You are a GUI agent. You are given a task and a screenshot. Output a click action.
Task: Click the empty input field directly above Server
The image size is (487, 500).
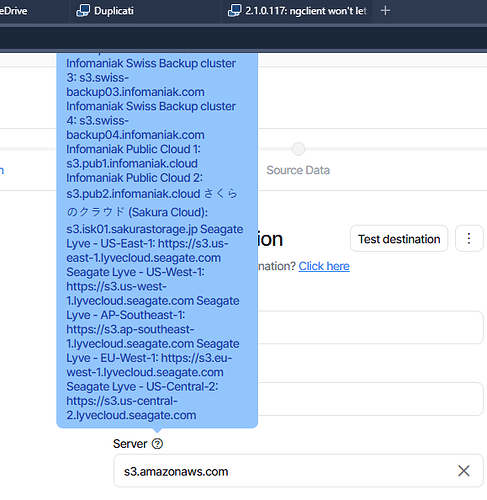tap(371, 399)
